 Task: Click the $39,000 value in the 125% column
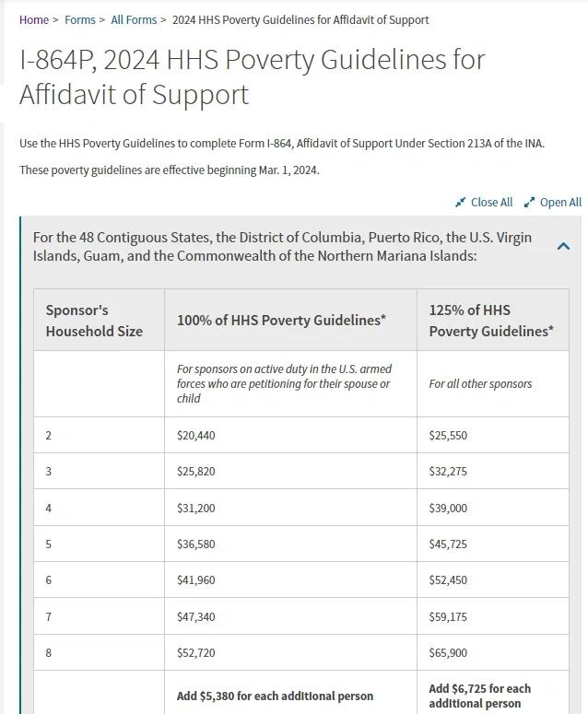pyautogui.click(x=448, y=508)
